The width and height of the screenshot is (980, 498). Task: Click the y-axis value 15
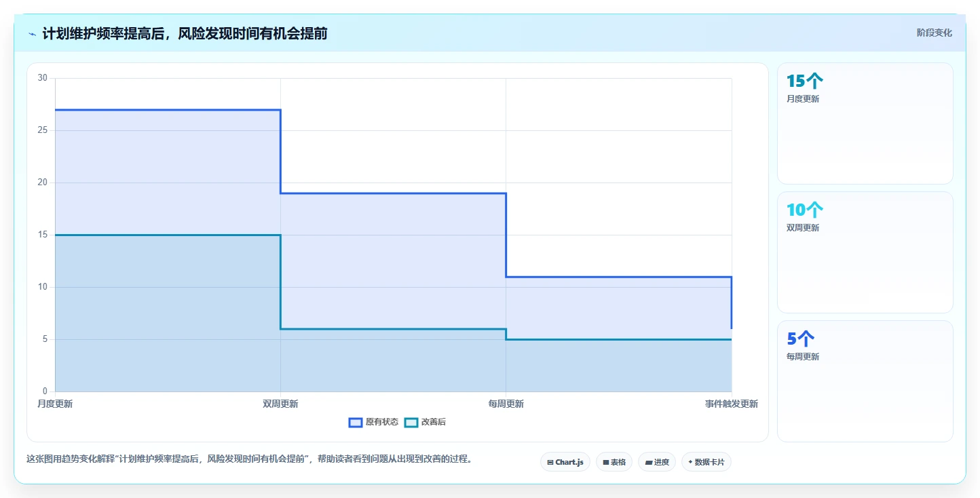(x=43, y=235)
